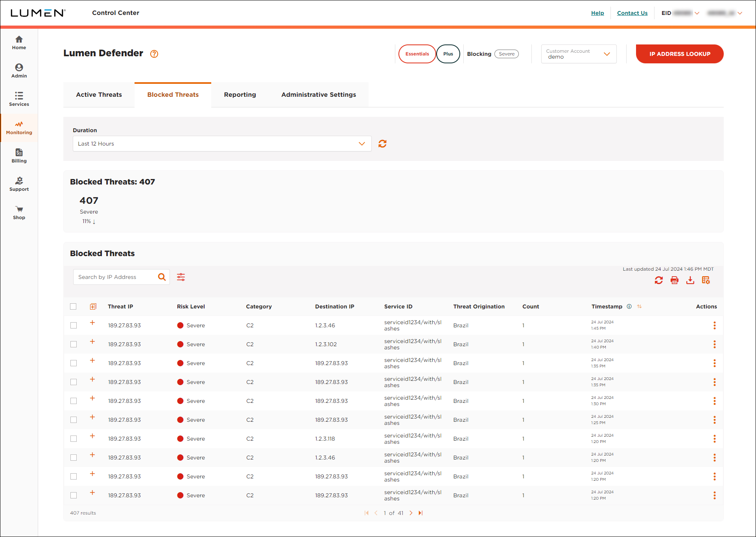Screen dimensions: 756x537
Task: Click Severe blocking level badge
Action: [507, 54]
